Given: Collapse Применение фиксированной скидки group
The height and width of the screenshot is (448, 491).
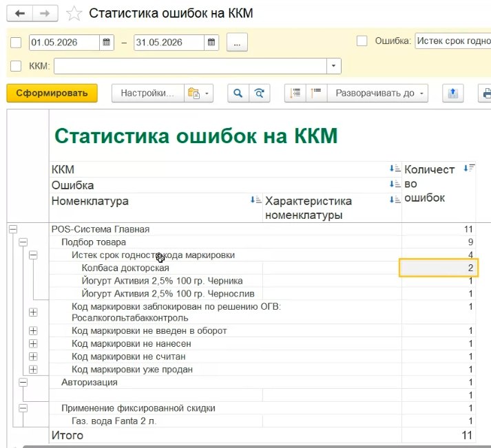Looking at the screenshot, I should (23, 408).
